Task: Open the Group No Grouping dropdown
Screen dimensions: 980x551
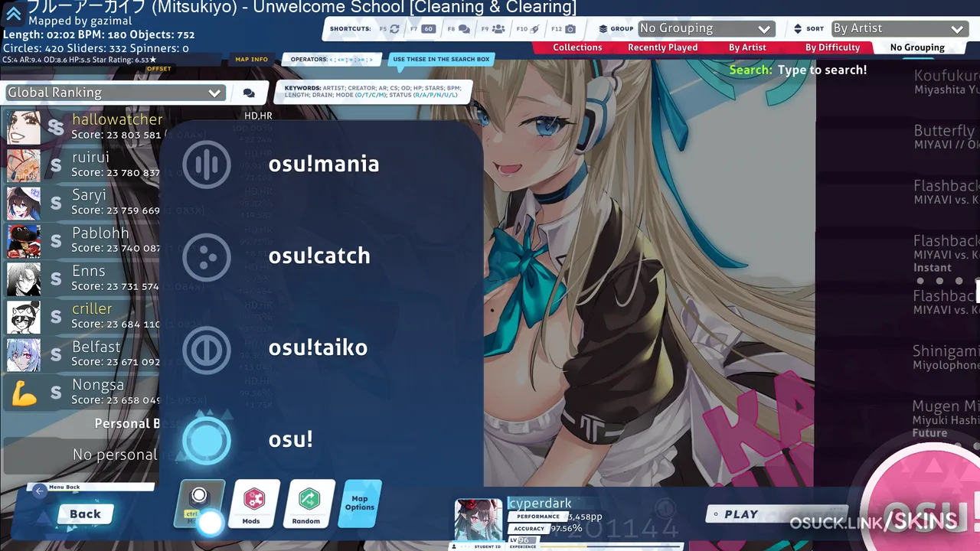Action: [705, 28]
